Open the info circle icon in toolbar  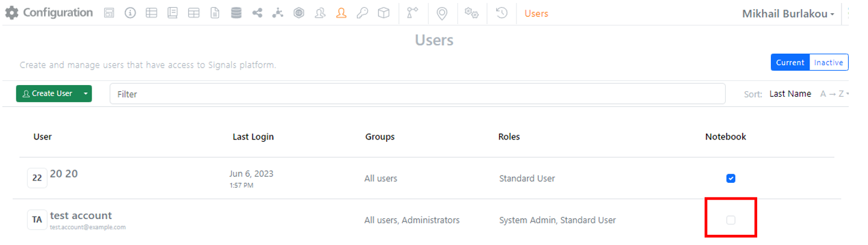pos(130,13)
